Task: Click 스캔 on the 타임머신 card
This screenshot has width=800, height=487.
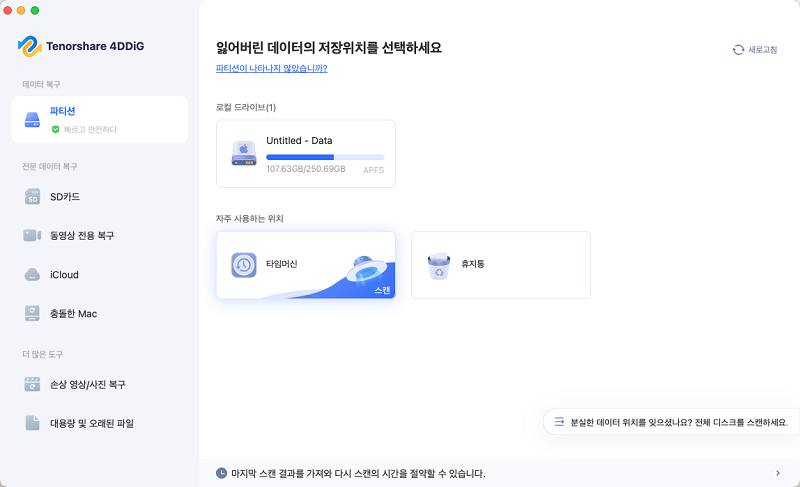Action: click(x=382, y=290)
